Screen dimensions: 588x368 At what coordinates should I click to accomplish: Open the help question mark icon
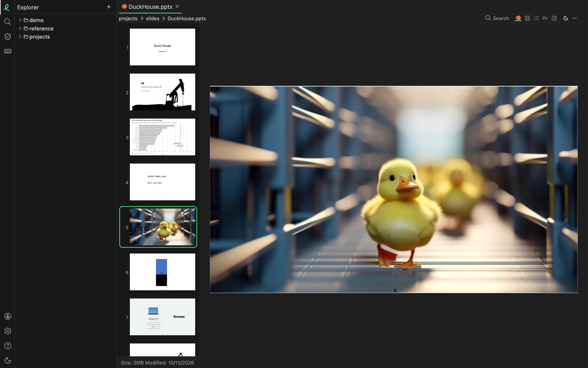point(8,346)
